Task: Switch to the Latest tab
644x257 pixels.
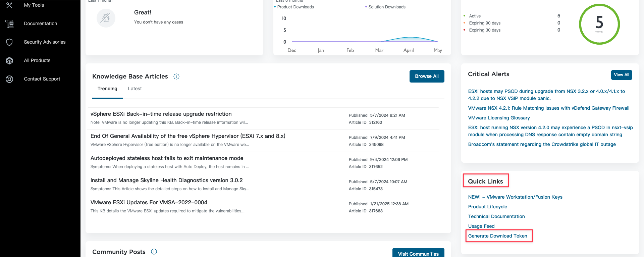Action: (135, 89)
